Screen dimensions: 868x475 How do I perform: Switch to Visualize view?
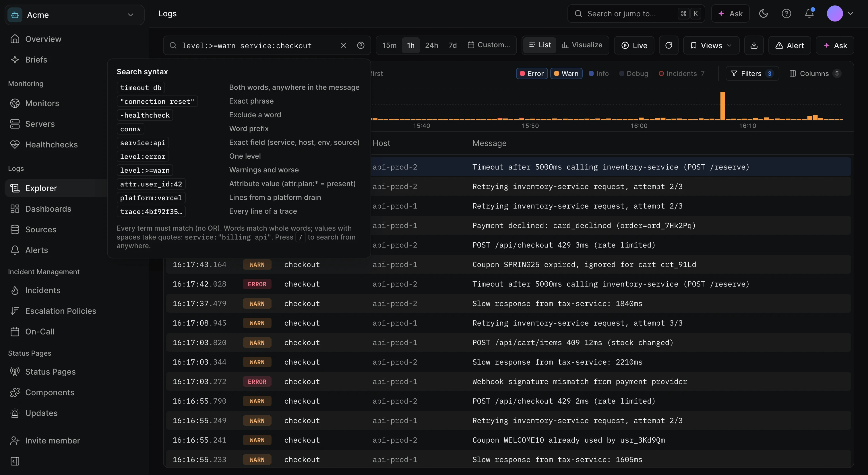coord(582,45)
